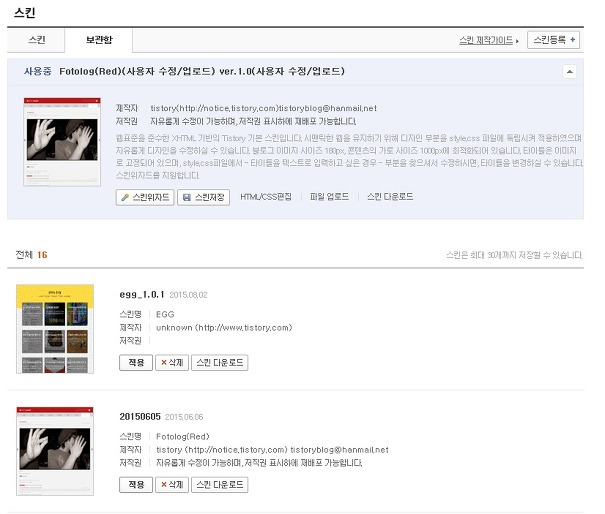
Task: Download the egg_1.0.1 skin
Action: coord(220,362)
